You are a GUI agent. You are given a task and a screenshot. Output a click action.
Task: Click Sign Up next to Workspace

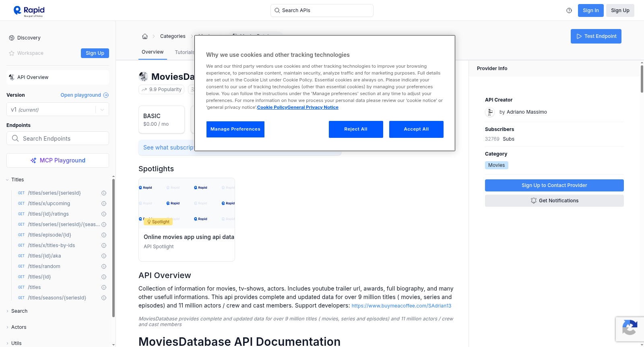pos(95,53)
